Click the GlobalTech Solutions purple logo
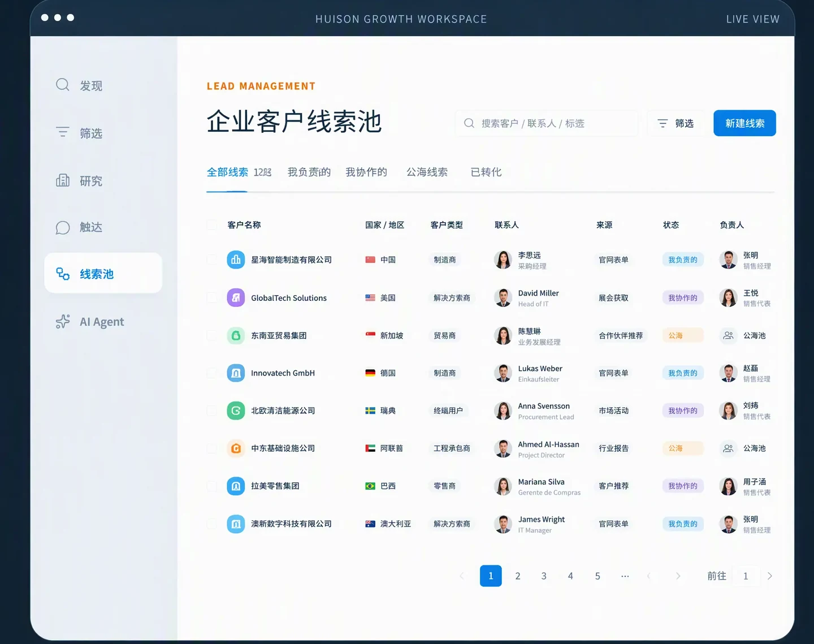This screenshot has width=814, height=644. click(236, 297)
